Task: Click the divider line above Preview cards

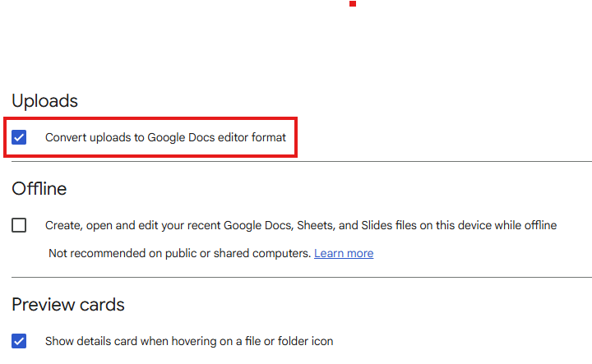Action: (296, 278)
